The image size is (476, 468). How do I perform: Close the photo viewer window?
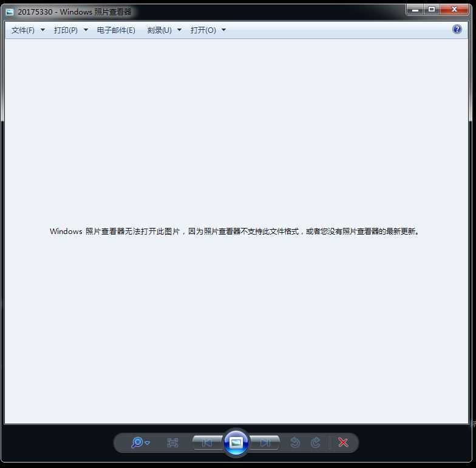(454, 10)
